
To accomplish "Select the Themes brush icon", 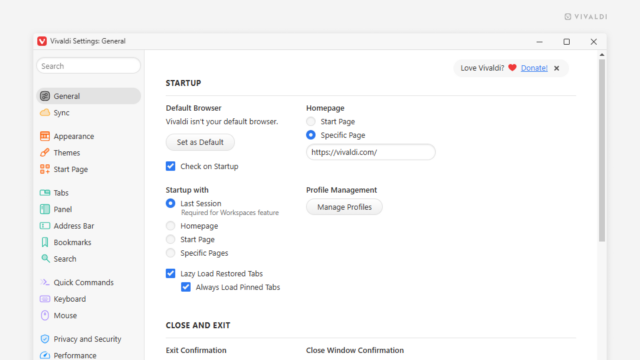I will click(x=45, y=153).
